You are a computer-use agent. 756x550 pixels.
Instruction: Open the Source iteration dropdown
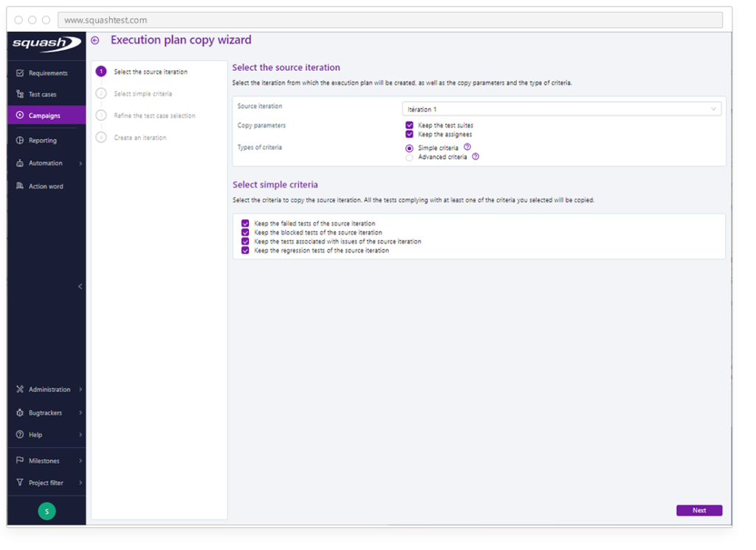click(x=562, y=109)
